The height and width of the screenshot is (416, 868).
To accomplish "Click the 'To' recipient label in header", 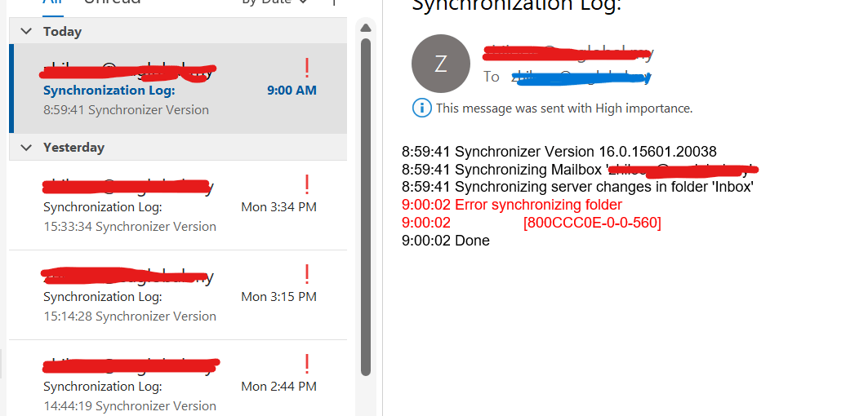I will (x=491, y=77).
